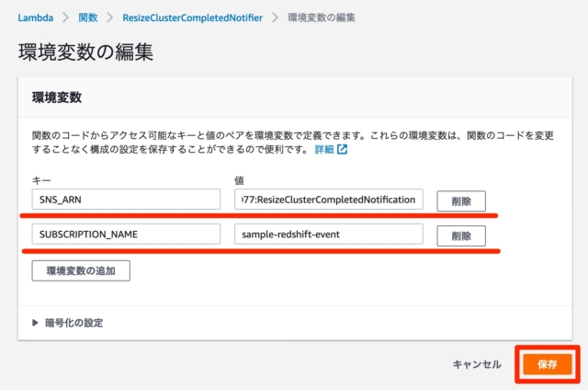Click the 環境変数の編集 page title
The width and height of the screenshot is (588, 390).
[85, 52]
